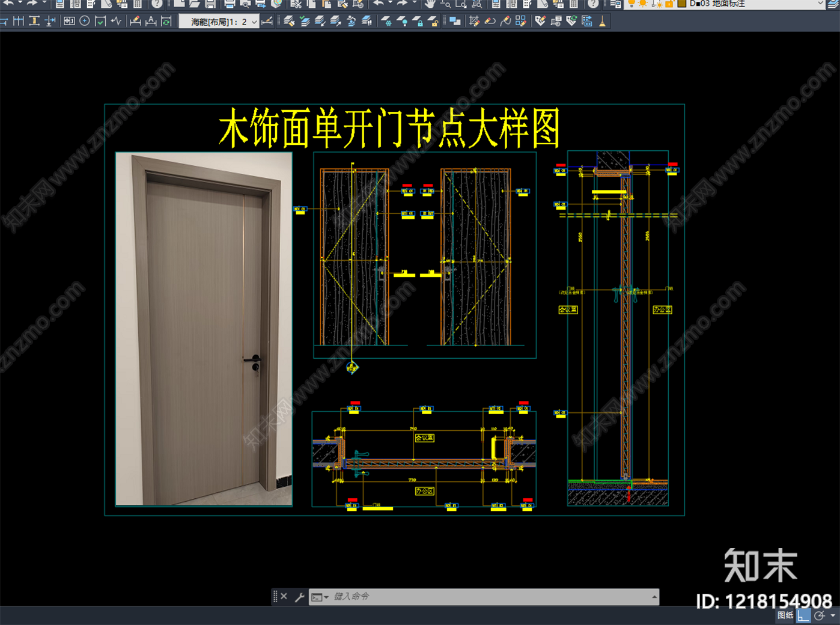Click the Jogged Linear dimension icon

[116, 22]
